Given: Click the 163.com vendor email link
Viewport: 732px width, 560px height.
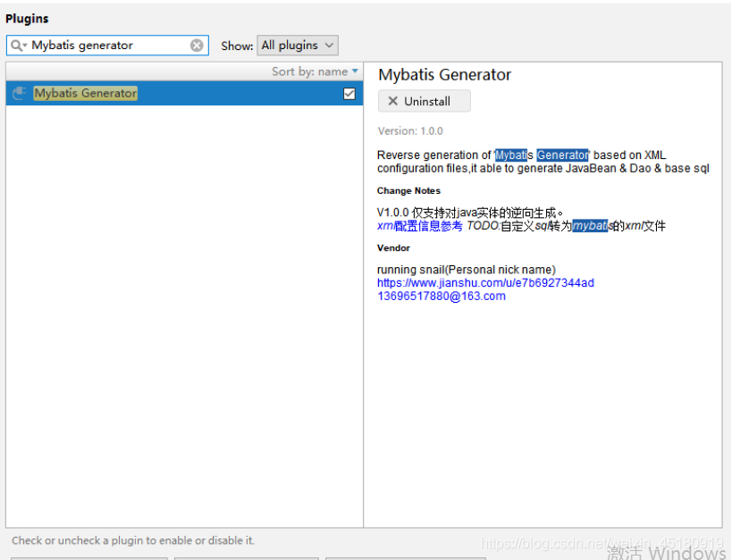Looking at the screenshot, I should coord(442,297).
